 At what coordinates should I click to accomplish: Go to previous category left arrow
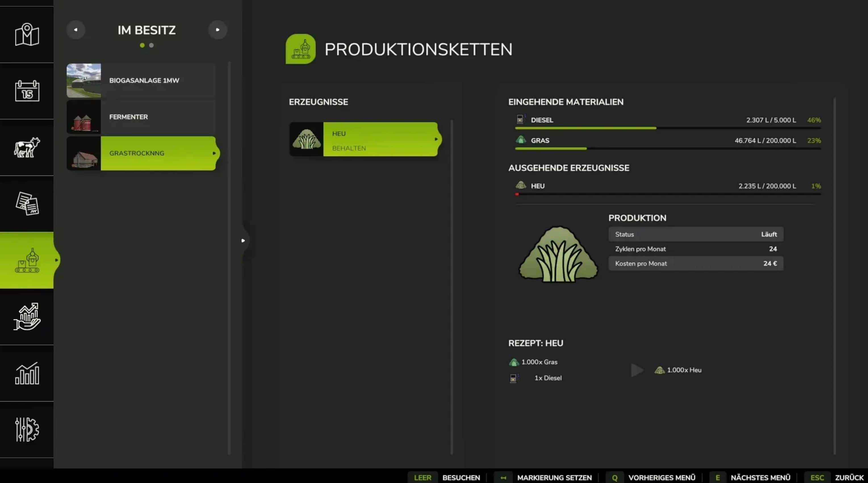[x=76, y=30]
